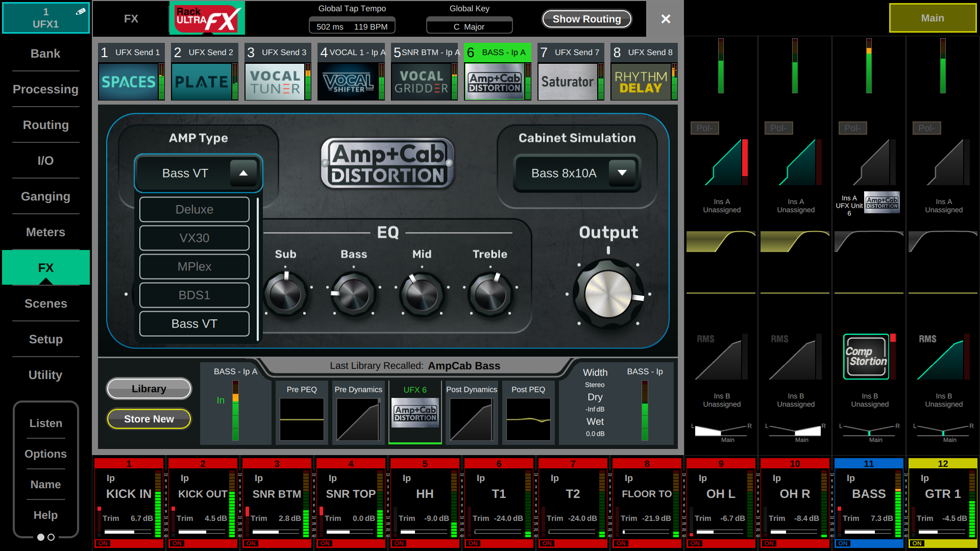The image size is (980, 551).
Task: Open the PLATE reverb unit
Action: coord(201,82)
